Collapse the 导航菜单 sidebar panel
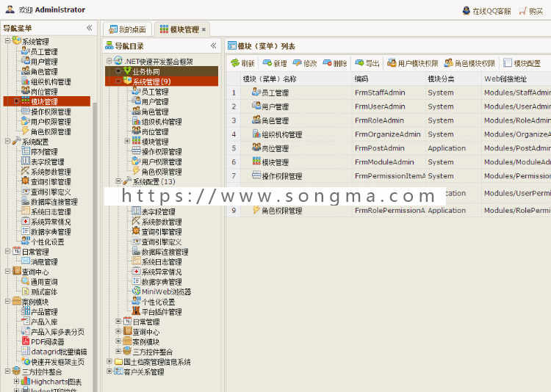Viewport: 551px width, 392px height. pos(89,28)
